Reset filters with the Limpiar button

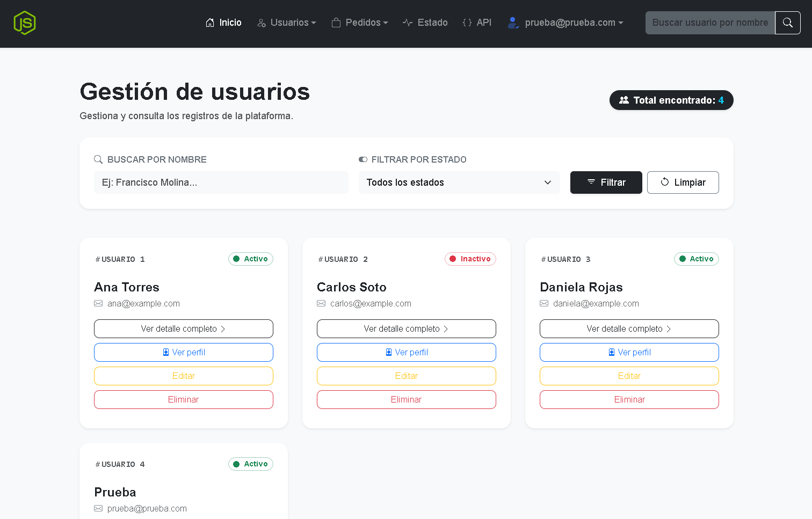click(683, 182)
